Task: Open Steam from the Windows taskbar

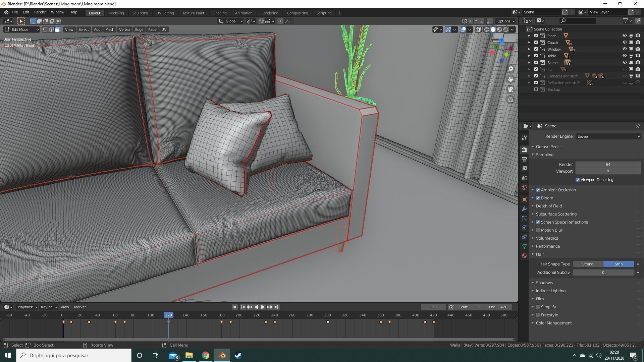Action: click(x=238, y=355)
